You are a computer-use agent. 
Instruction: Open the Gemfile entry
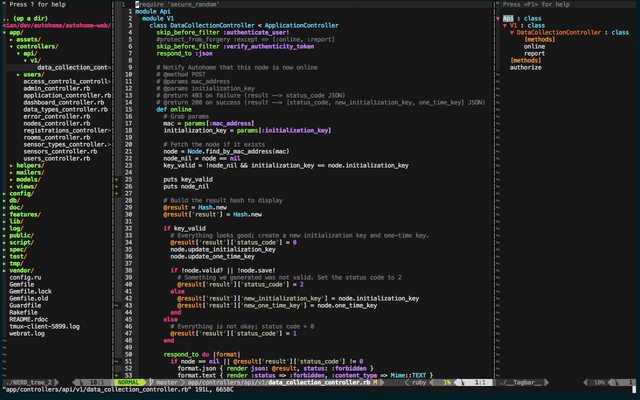point(22,284)
